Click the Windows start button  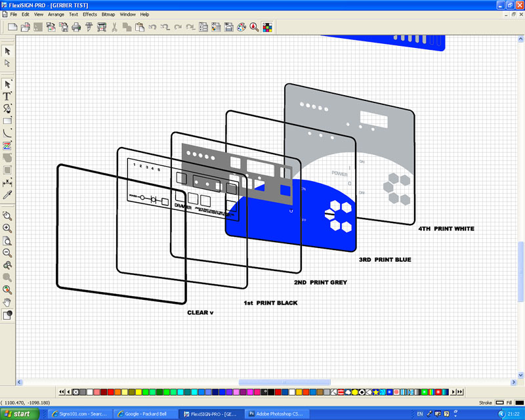point(20,414)
